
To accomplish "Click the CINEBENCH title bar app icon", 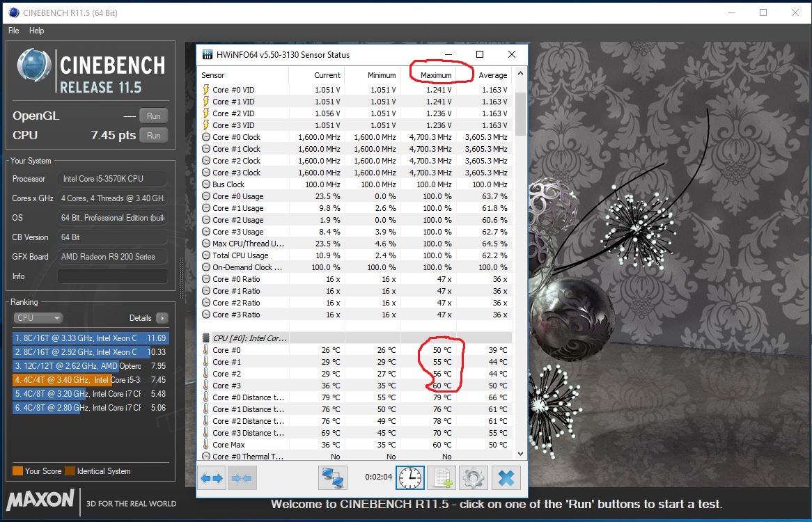I will click(13, 13).
